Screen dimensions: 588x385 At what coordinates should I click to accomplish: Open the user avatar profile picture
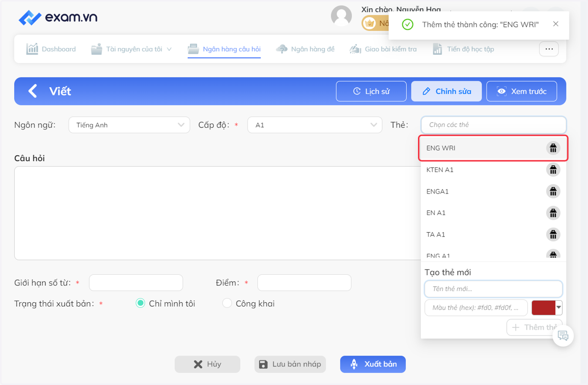[342, 16]
